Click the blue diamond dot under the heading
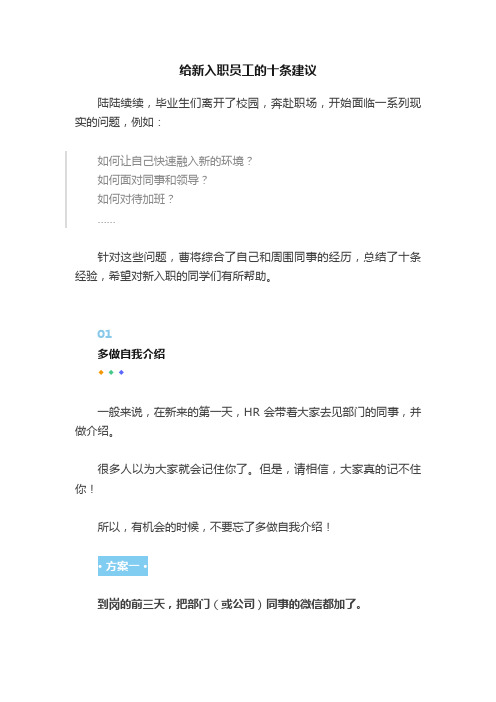This screenshot has height=702, width=496. pos(121,372)
